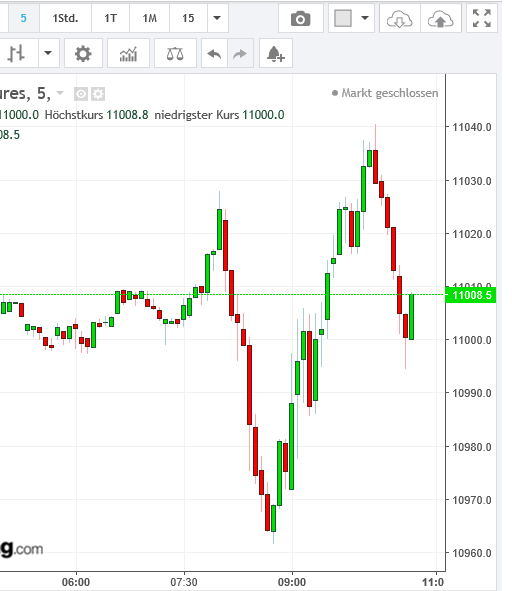Expand the layout selection dropdown arrow

pyautogui.click(x=365, y=18)
